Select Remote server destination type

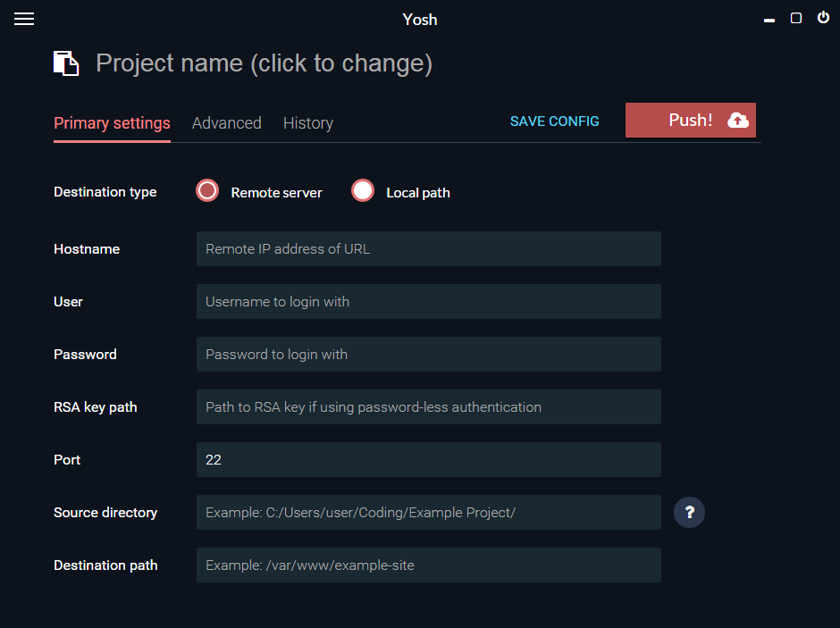tap(207, 190)
